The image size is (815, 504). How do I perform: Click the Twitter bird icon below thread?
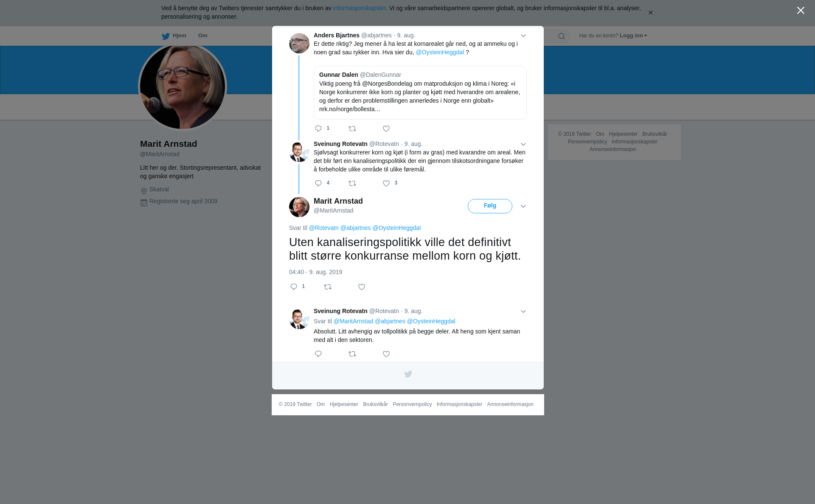[x=408, y=374]
